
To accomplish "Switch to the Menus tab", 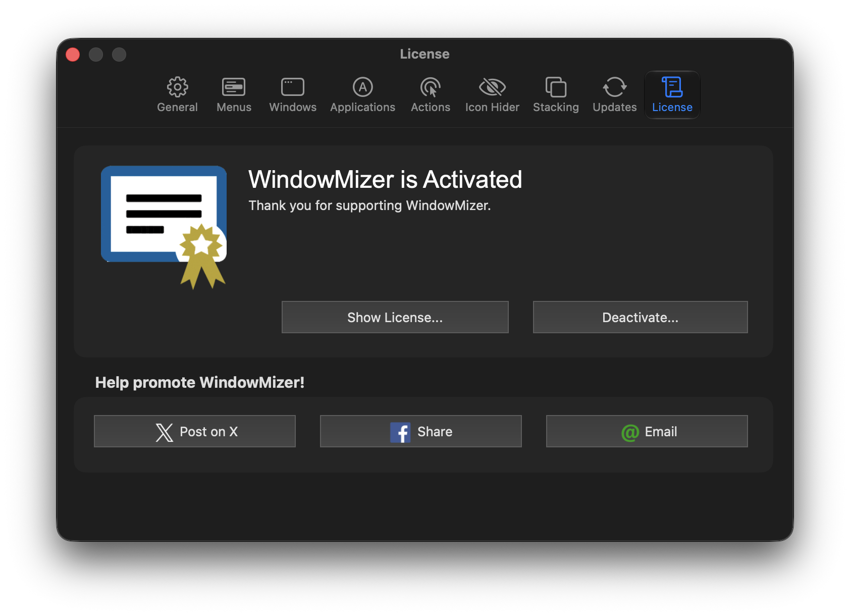I will click(x=234, y=95).
